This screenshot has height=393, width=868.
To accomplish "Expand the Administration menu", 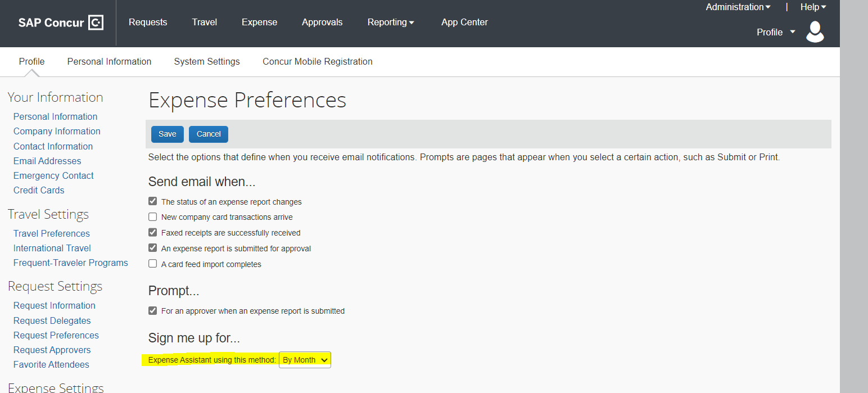I will pyautogui.click(x=738, y=7).
